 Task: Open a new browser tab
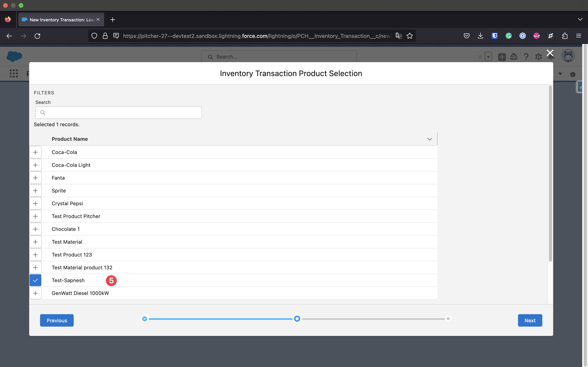point(113,20)
